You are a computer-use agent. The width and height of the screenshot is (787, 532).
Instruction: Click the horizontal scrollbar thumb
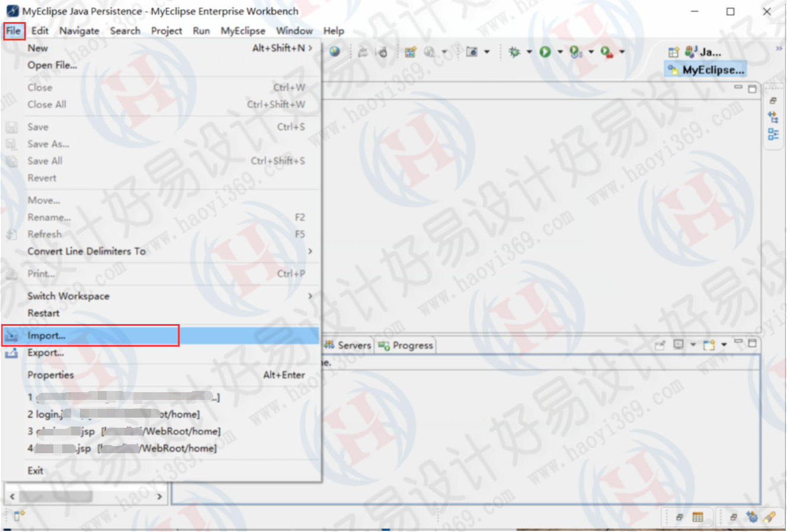[56, 496]
